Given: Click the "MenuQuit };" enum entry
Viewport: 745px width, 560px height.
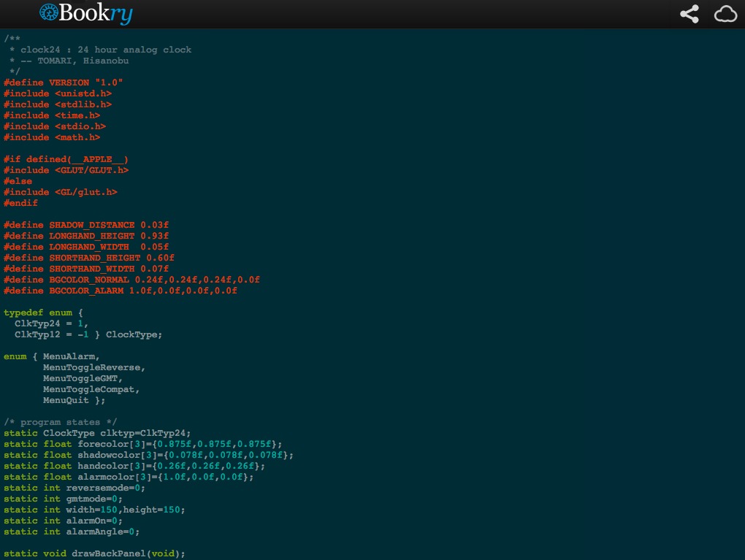Looking at the screenshot, I should pyautogui.click(x=74, y=400).
